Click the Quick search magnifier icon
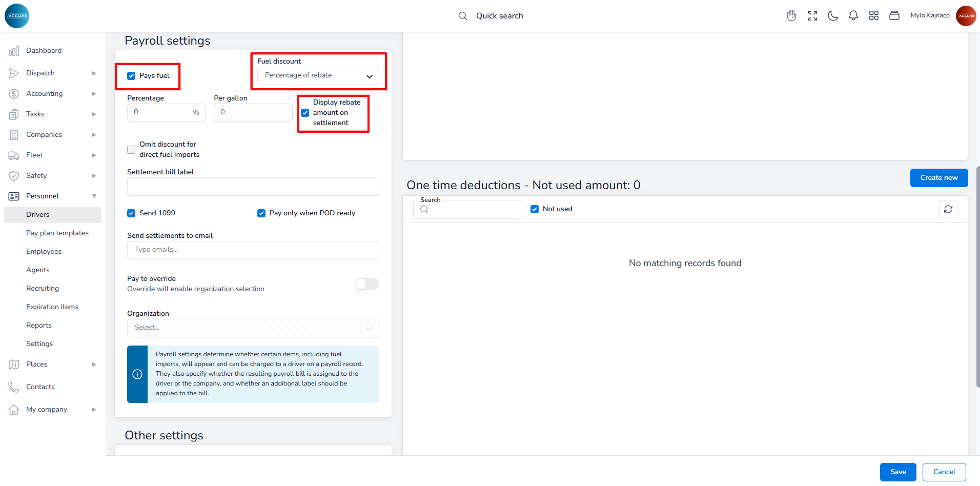The image size is (980, 486). point(462,16)
